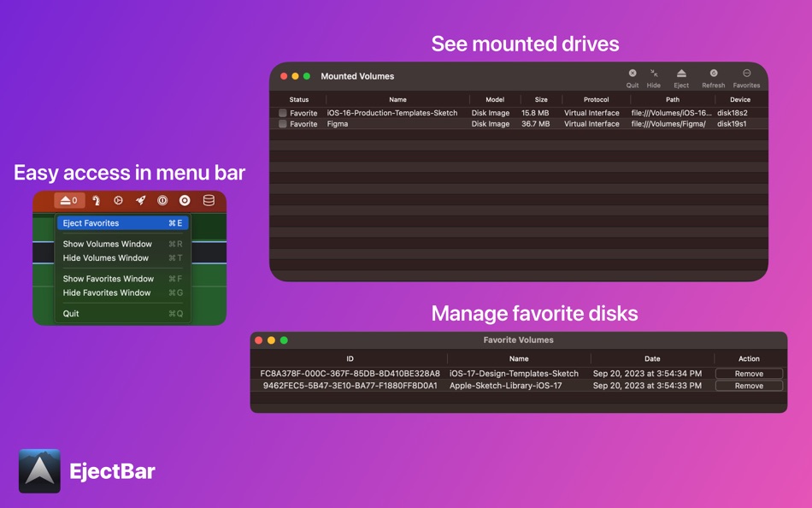Click the Size column header
This screenshot has height=508, width=812.
[541, 99]
